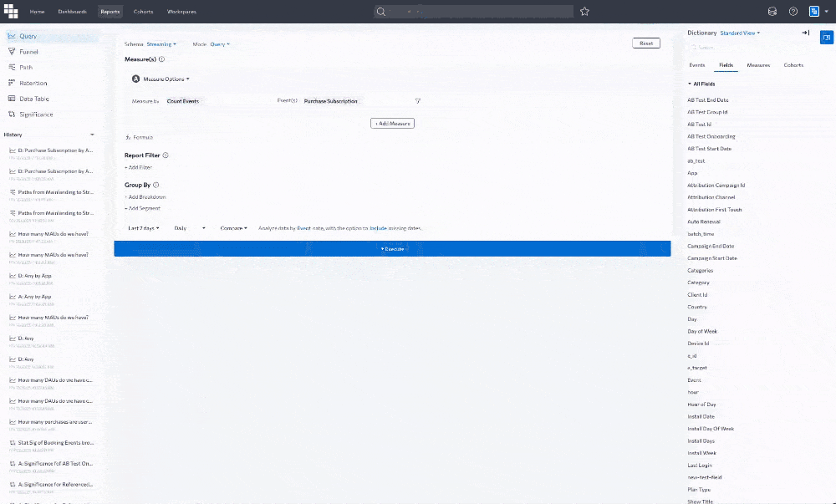836x504 pixels.
Task: Click the filter funnel icon beside Purchase Subscription
Action: [417, 100]
